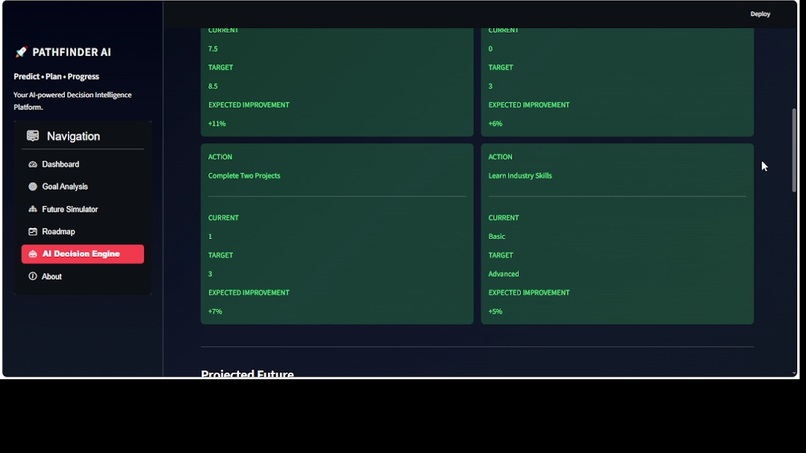
Task: Click the +11% expected improvement value
Action: pos(217,124)
